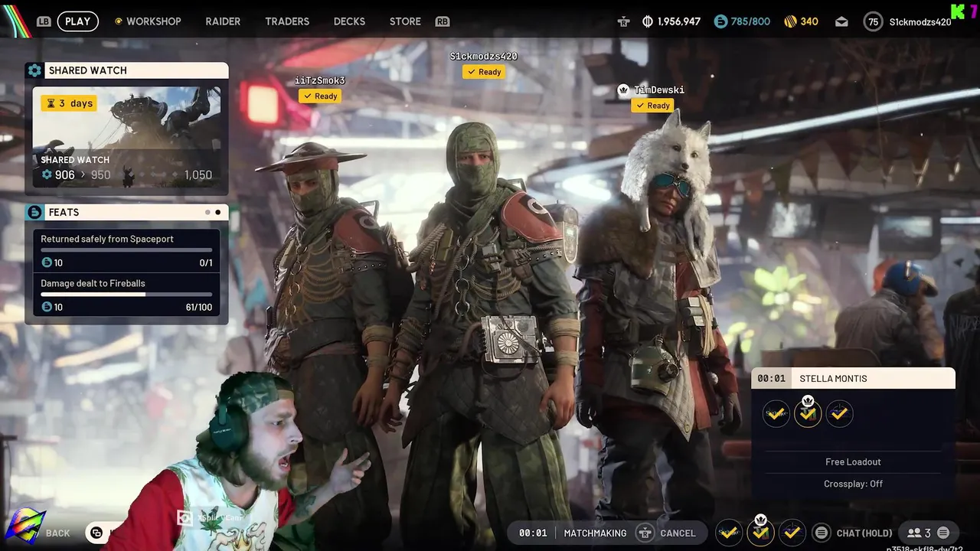Open the DECKS tab
This screenshot has height=551, width=980.
click(x=349, y=21)
